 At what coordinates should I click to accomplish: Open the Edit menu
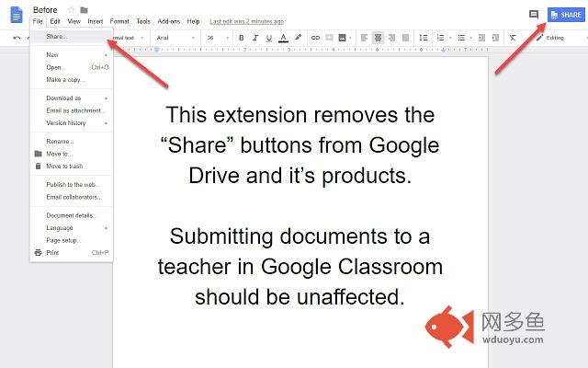pos(55,21)
